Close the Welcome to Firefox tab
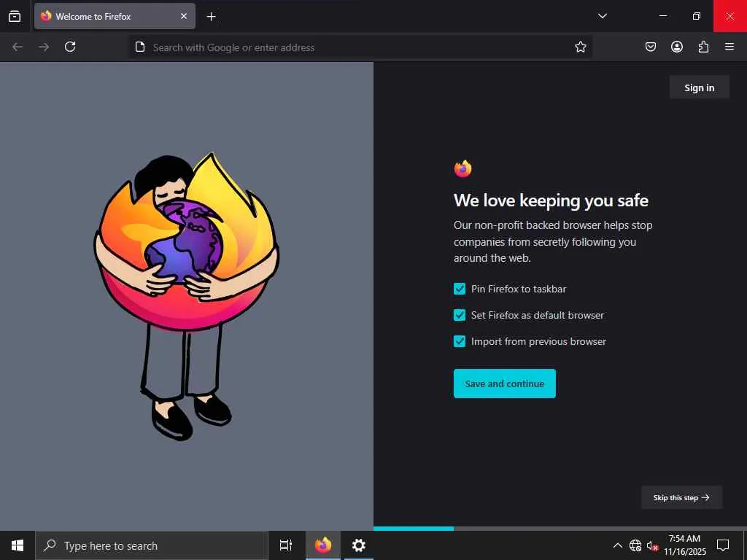Screen dimensions: 747x560 (183, 16)
